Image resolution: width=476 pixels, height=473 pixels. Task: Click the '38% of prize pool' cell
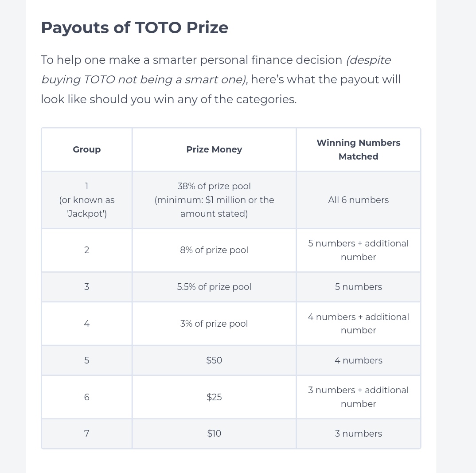click(x=214, y=200)
